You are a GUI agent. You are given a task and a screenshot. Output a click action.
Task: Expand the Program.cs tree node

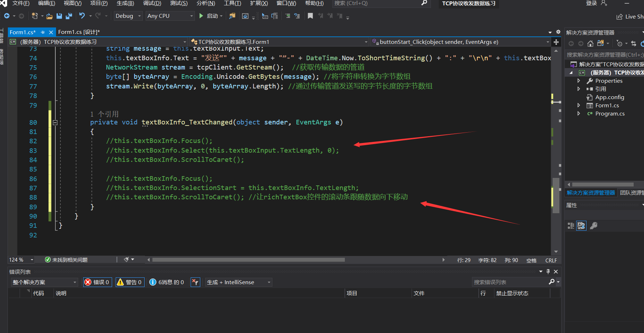pos(579,114)
